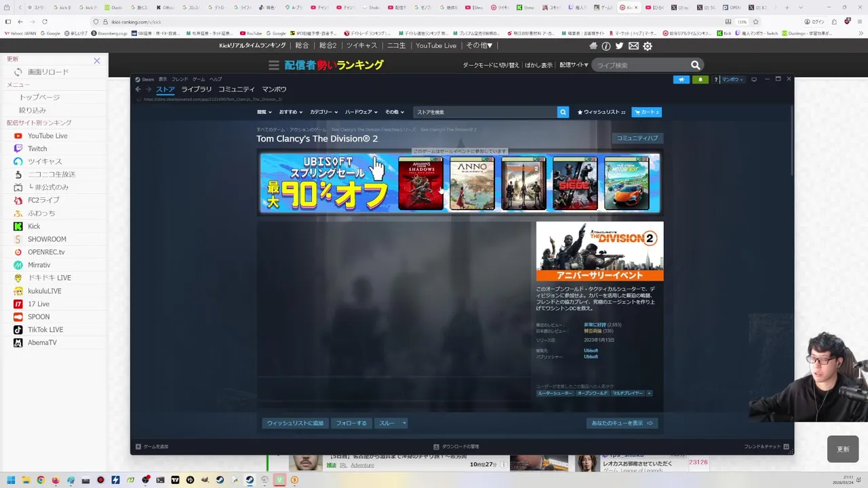Open the site hamburger menu icon

(x=274, y=65)
